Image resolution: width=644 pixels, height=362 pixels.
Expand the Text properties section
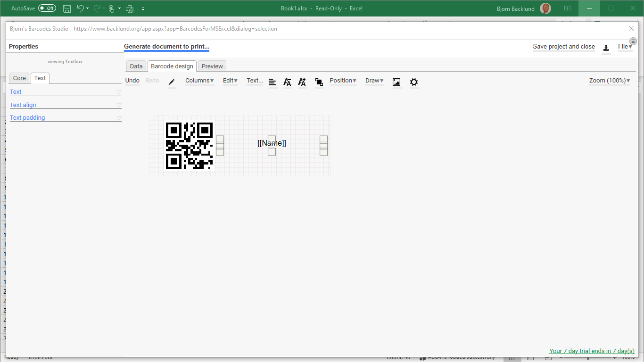(66, 92)
